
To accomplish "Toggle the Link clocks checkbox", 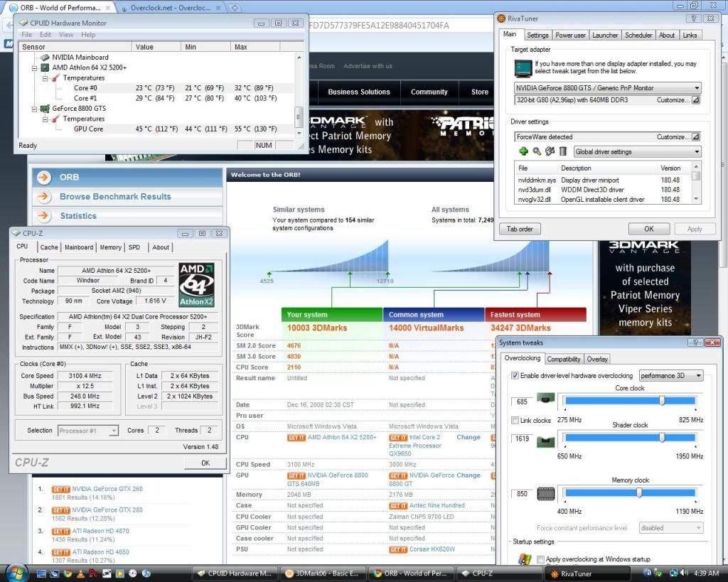I will point(515,421).
